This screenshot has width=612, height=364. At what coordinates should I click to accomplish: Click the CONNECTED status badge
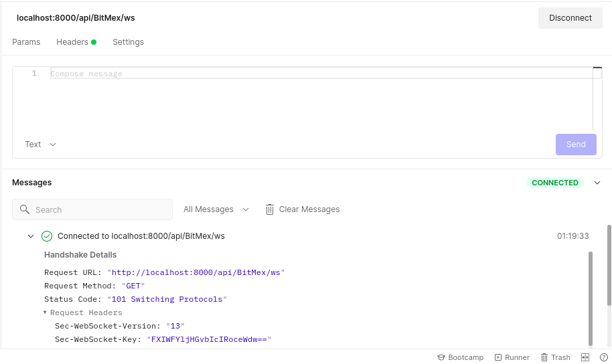(x=554, y=183)
